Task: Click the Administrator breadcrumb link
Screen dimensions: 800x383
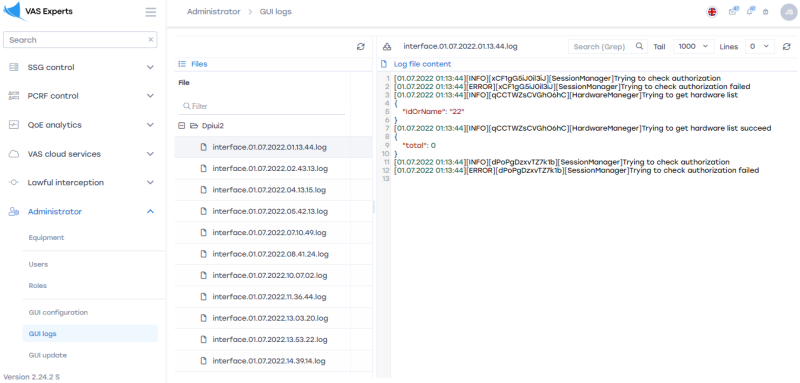Action: click(x=213, y=12)
